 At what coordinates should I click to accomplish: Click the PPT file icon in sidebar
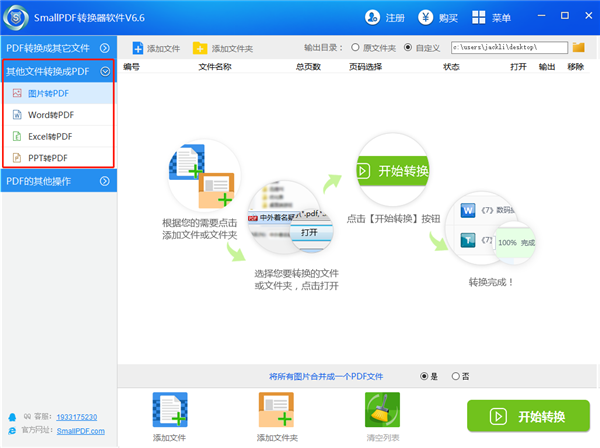(x=17, y=157)
